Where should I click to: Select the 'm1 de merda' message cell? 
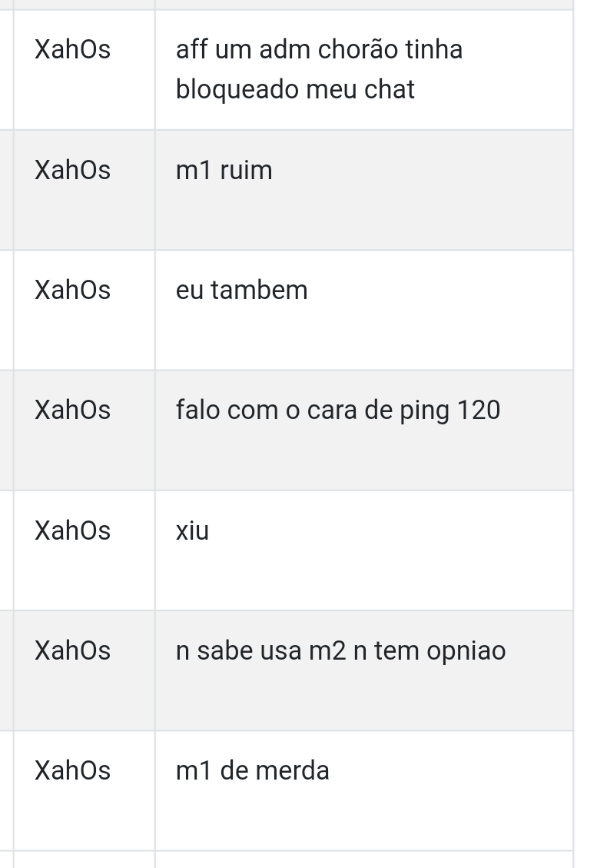coord(364,790)
